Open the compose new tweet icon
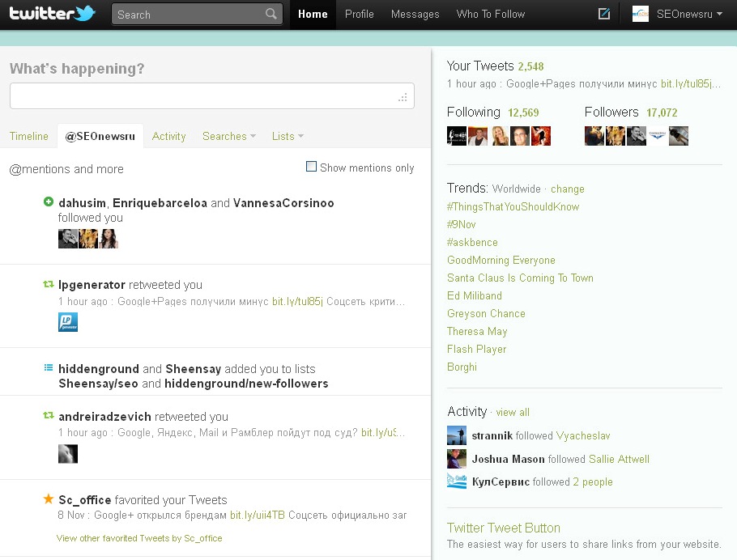 click(603, 14)
